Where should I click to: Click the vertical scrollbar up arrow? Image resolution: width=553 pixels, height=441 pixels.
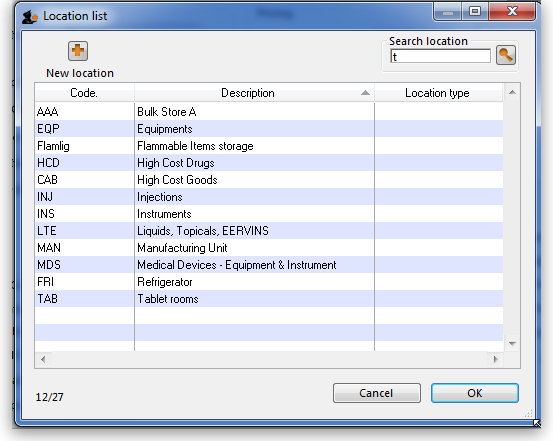coord(512,92)
